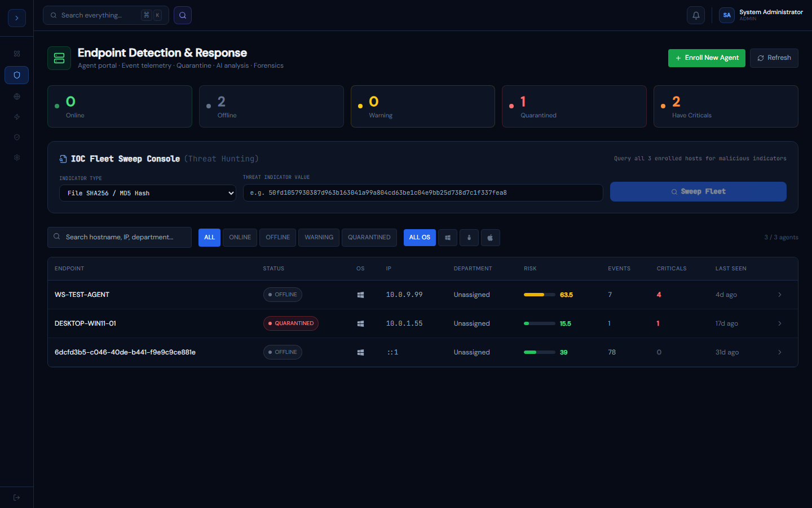This screenshot has height=508, width=812.
Task: Expand the 6dcfd3b5 endpoint row chevron
Action: pyautogui.click(x=780, y=352)
